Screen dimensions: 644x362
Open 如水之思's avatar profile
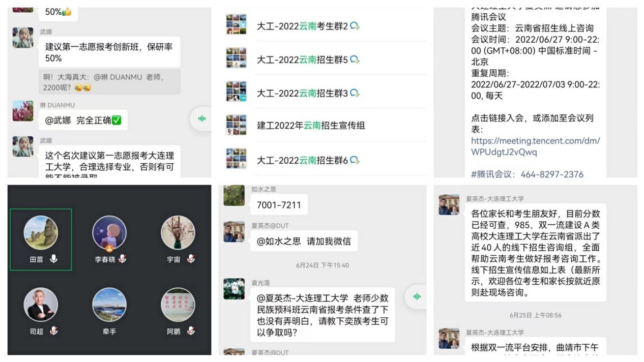coord(234,195)
